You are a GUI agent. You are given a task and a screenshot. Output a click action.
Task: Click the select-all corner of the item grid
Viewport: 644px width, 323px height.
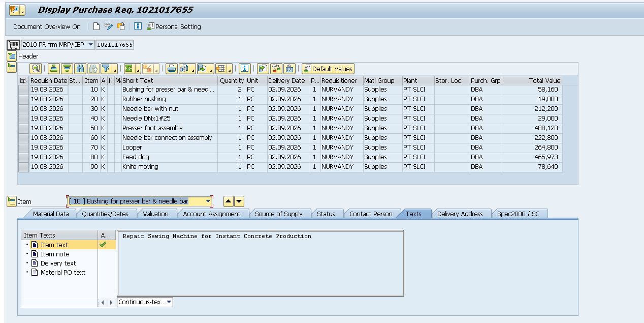tap(23, 80)
